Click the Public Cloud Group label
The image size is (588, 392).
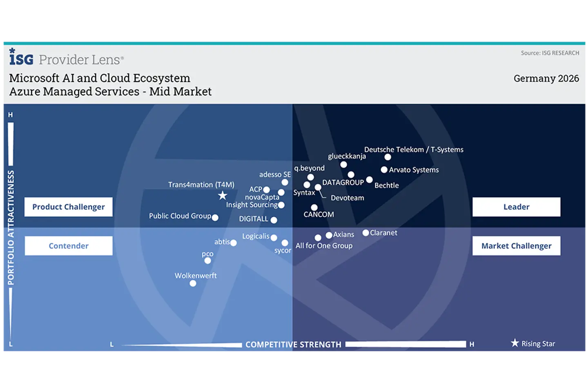click(180, 216)
